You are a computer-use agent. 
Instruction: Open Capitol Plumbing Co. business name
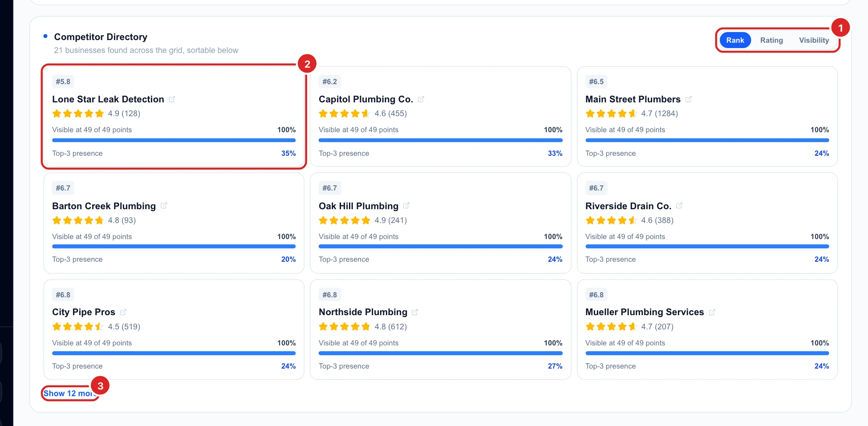[366, 99]
